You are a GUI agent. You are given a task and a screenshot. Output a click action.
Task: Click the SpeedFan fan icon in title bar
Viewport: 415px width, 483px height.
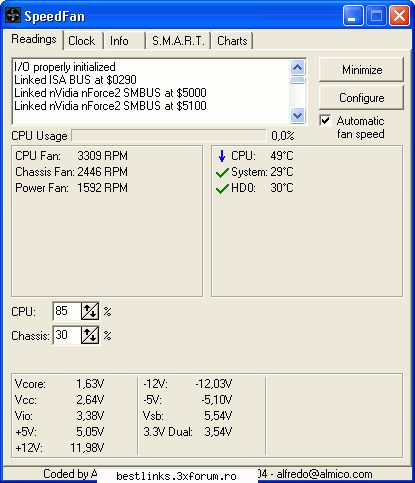(13, 16)
